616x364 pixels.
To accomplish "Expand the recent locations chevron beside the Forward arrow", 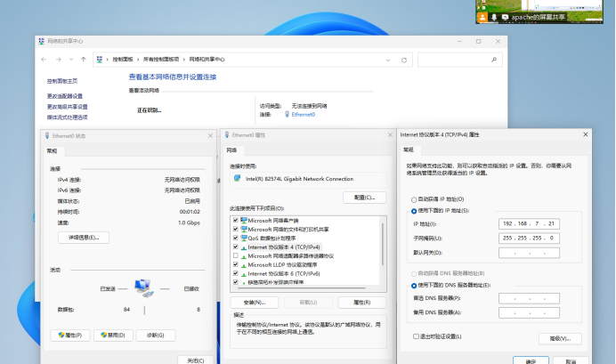I will [72, 59].
